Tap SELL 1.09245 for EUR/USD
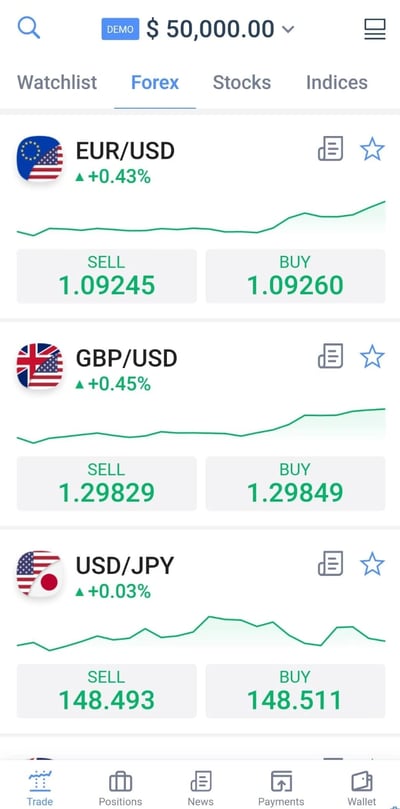Viewport: 400px width, 809px height. pyautogui.click(x=106, y=276)
